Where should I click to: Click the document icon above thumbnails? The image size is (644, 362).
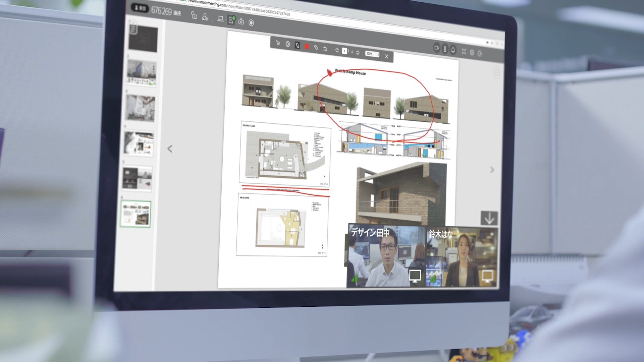tap(133, 28)
